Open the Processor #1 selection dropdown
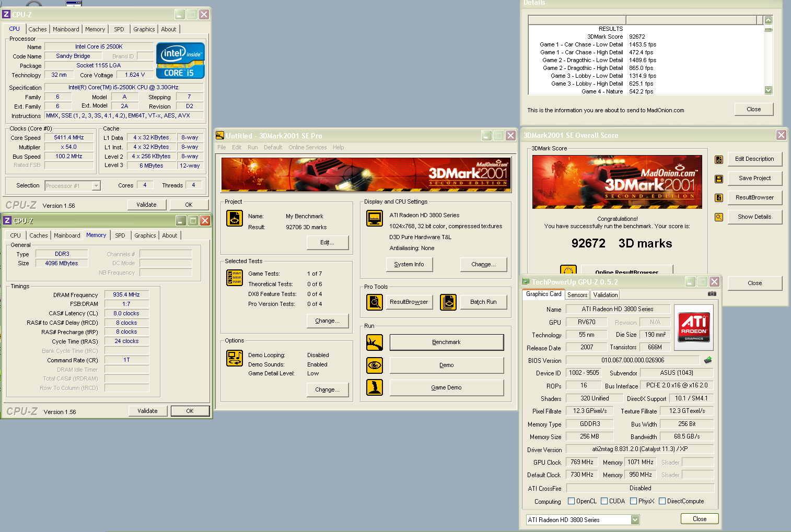The width and height of the screenshot is (791, 532). coord(96,186)
